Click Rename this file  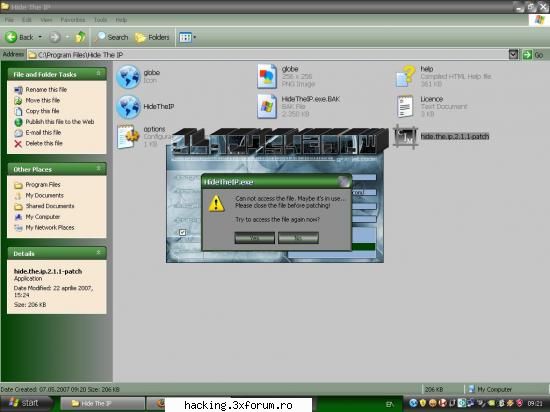pyautogui.click(x=40, y=90)
